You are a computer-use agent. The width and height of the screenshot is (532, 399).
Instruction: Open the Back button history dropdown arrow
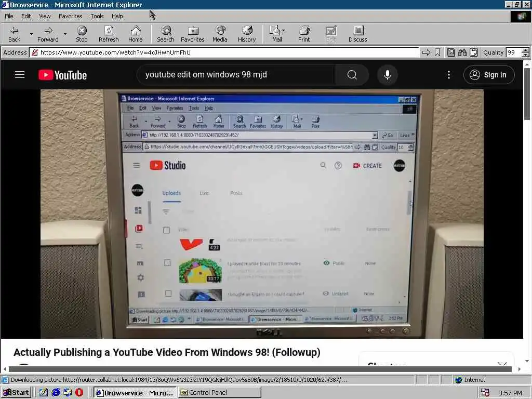pyautogui.click(x=31, y=34)
